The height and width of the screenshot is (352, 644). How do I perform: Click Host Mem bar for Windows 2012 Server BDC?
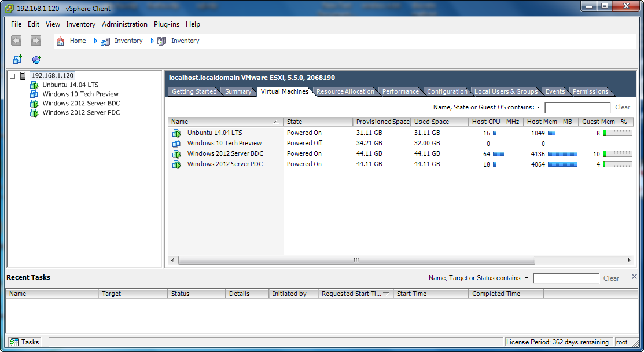[x=562, y=154]
